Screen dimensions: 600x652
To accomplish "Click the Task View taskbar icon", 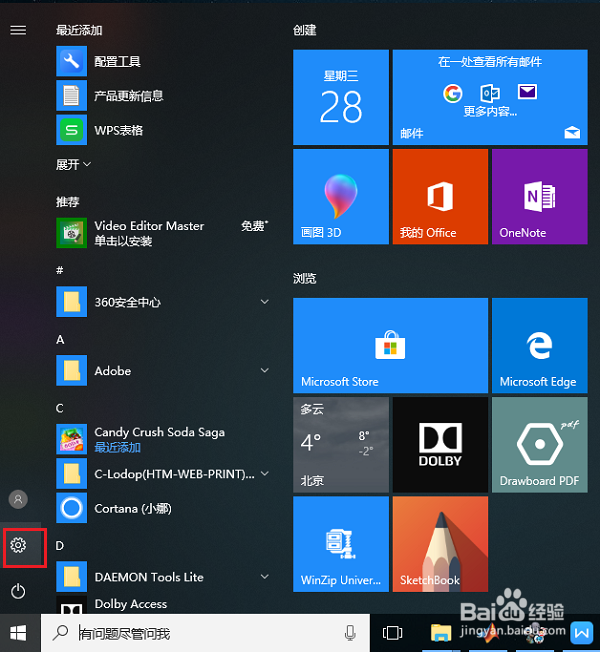I will pos(392,633).
